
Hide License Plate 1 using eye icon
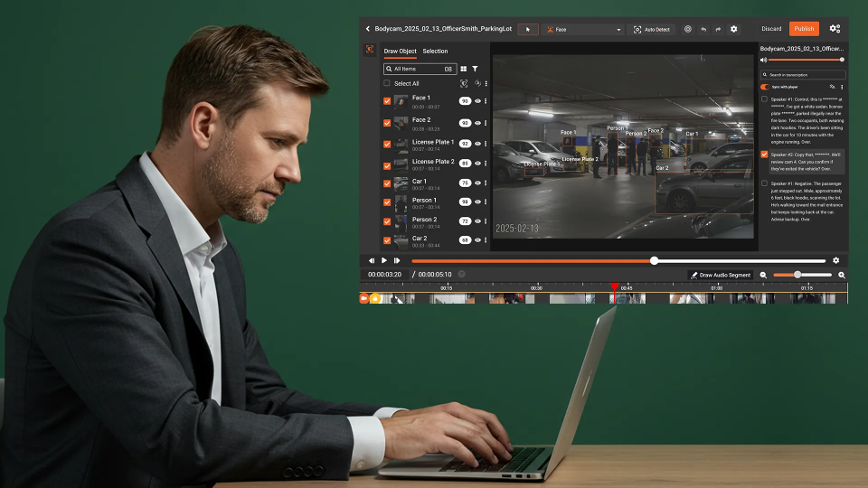click(x=477, y=144)
